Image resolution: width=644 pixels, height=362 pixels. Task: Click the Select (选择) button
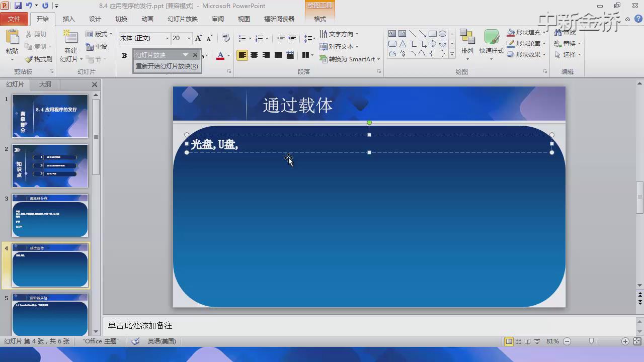tap(568, 55)
